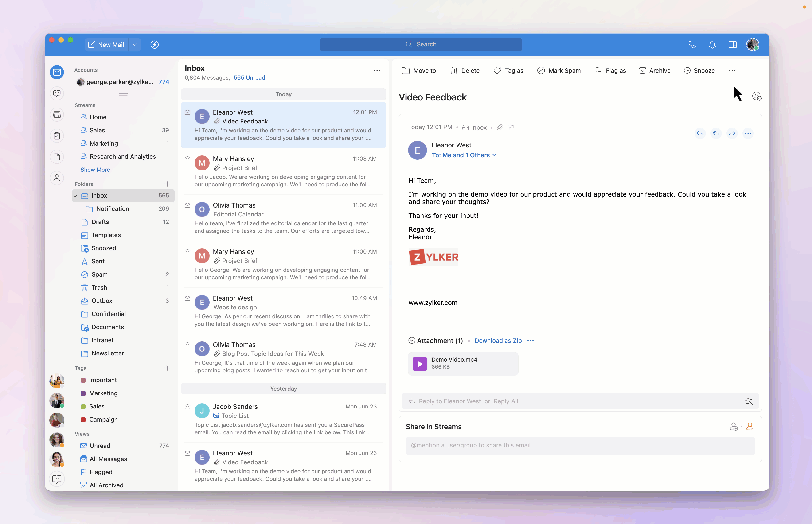Open New Mail dropdown arrow
This screenshot has height=524, width=812.
tap(135, 45)
